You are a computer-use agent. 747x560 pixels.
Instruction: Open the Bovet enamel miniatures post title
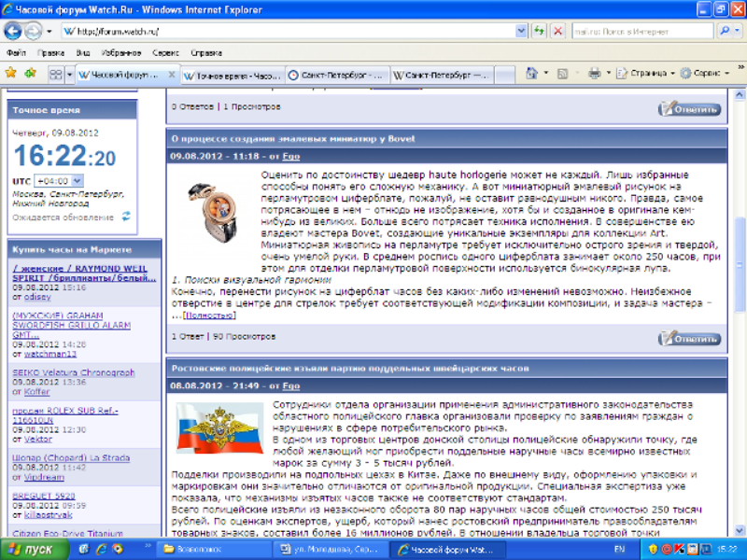pos(293,138)
